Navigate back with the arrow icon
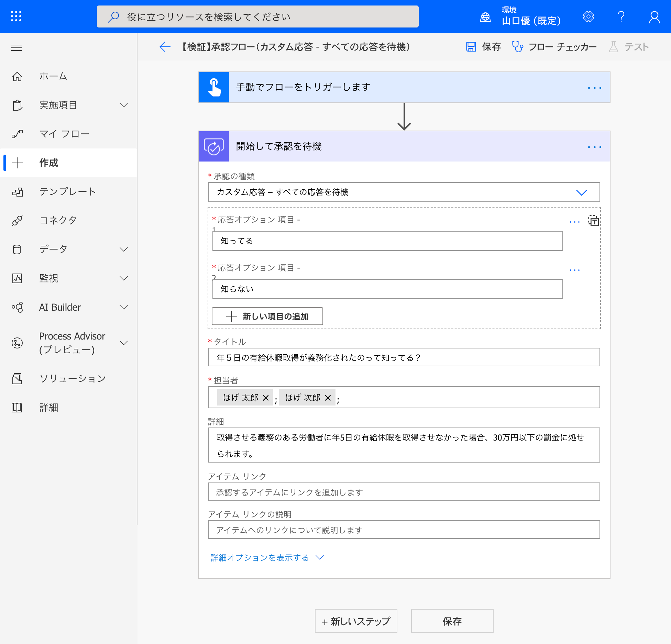This screenshot has height=644, width=671. 165,47
